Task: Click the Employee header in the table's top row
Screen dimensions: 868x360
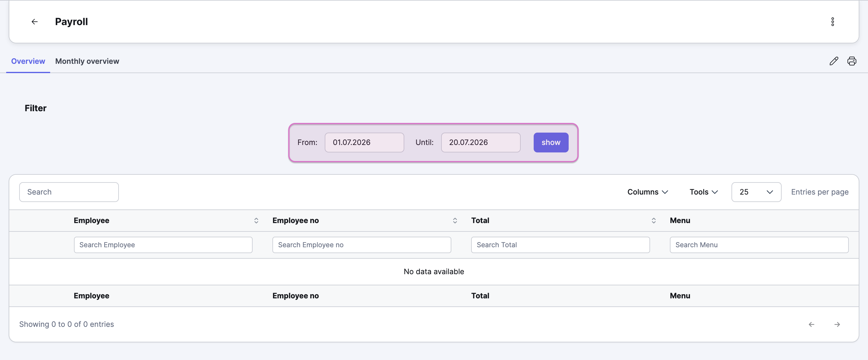Action: [x=91, y=221]
